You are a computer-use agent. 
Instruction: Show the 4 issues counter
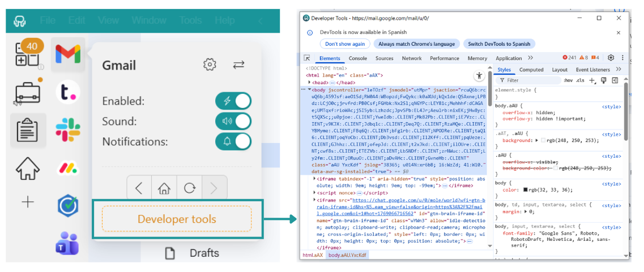(x=595, y=58)
